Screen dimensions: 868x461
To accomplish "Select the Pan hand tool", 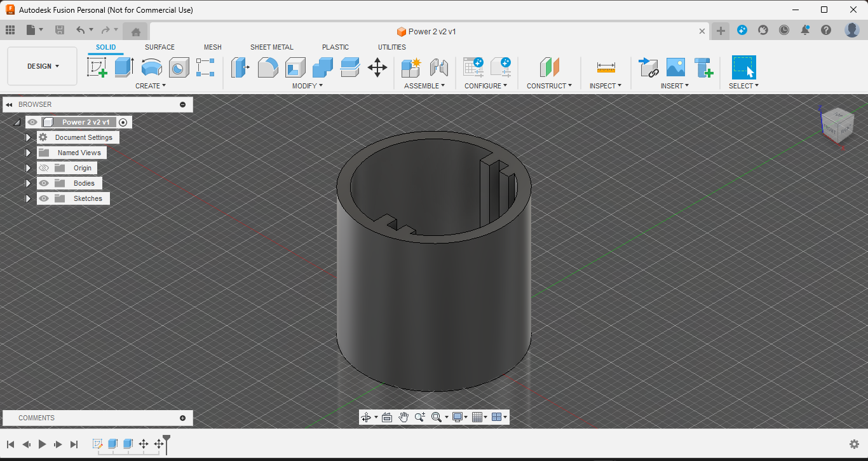I will tap(403, 417).
